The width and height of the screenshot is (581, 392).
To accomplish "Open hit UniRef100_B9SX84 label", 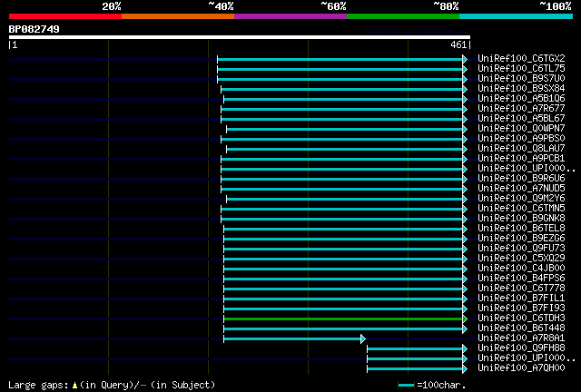I will [x=521, y=88].
